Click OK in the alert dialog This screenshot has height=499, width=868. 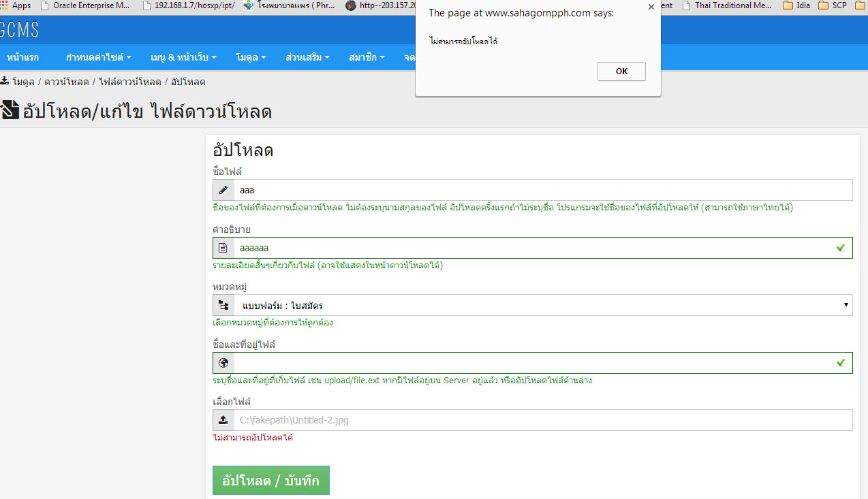[621, 71]
